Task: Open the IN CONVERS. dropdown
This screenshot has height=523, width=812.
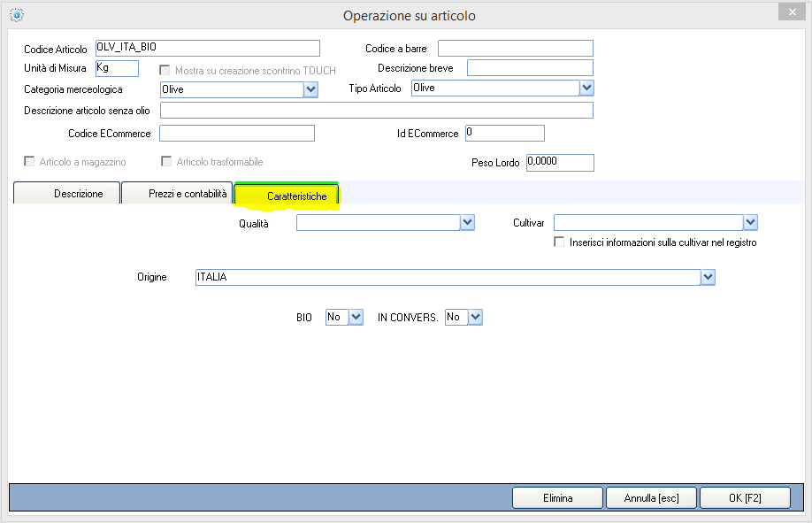Action: point(475,317)
